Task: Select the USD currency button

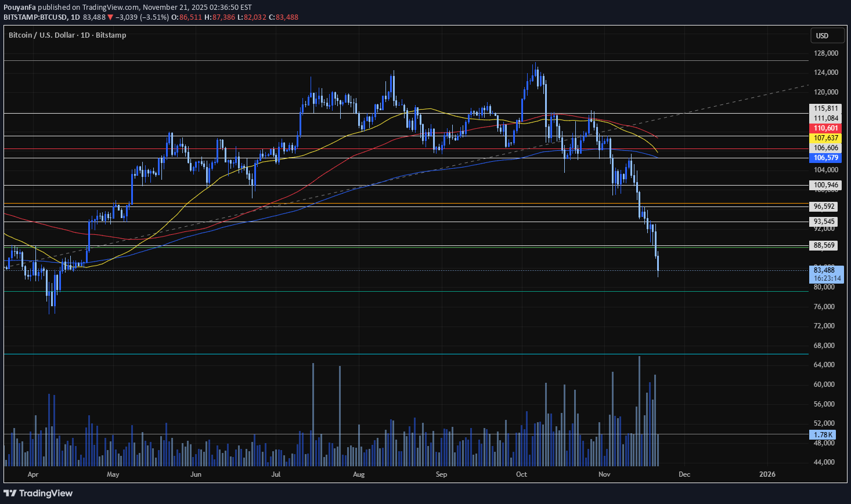Action: tap(827, 35)
